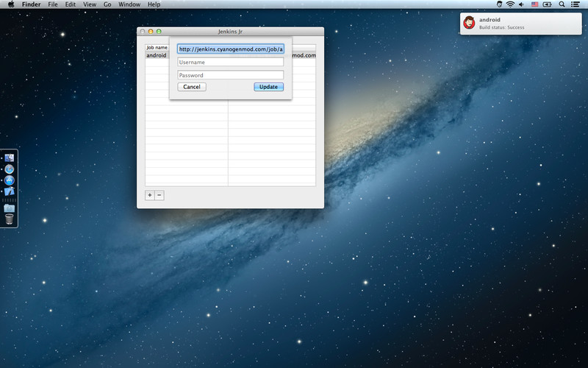
Task: Launch Xcode from the dock
Action: click(x=10, y=191)
